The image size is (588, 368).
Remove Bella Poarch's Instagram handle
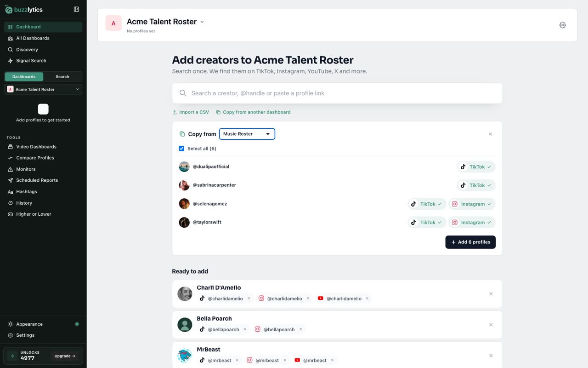click(300, 329)
